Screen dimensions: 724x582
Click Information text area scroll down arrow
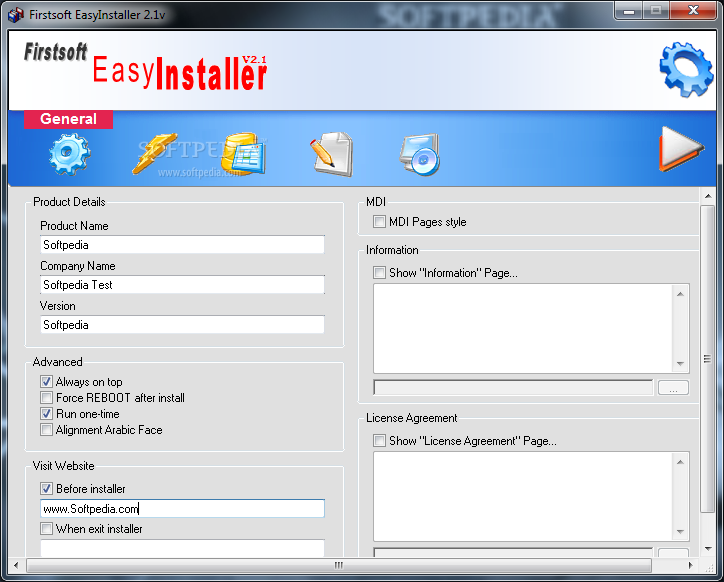tap(681, 364)
